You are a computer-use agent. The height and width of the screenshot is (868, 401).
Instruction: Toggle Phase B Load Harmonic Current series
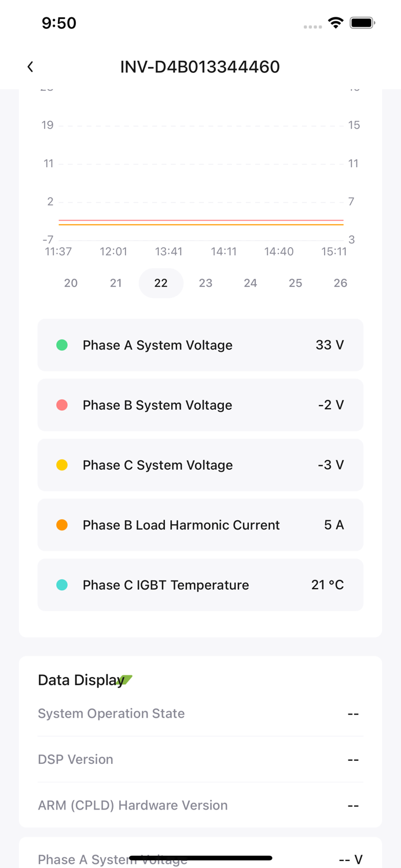[200, 525]
